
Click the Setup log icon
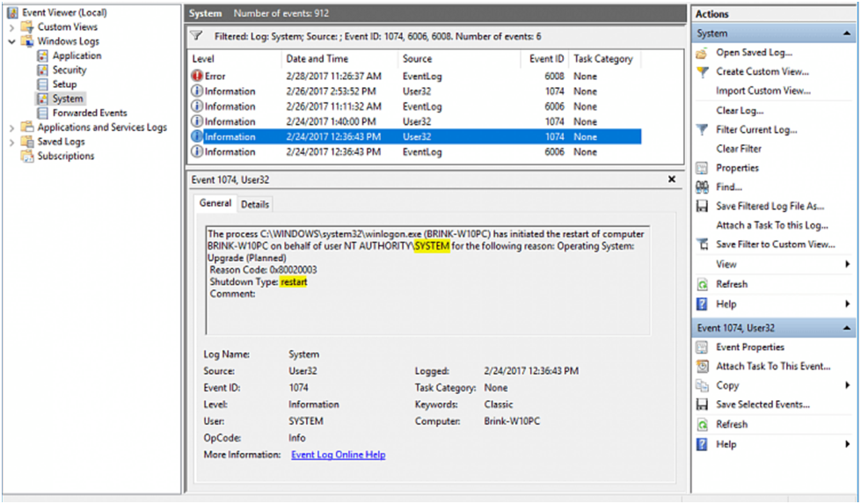(x=43, y=84)
